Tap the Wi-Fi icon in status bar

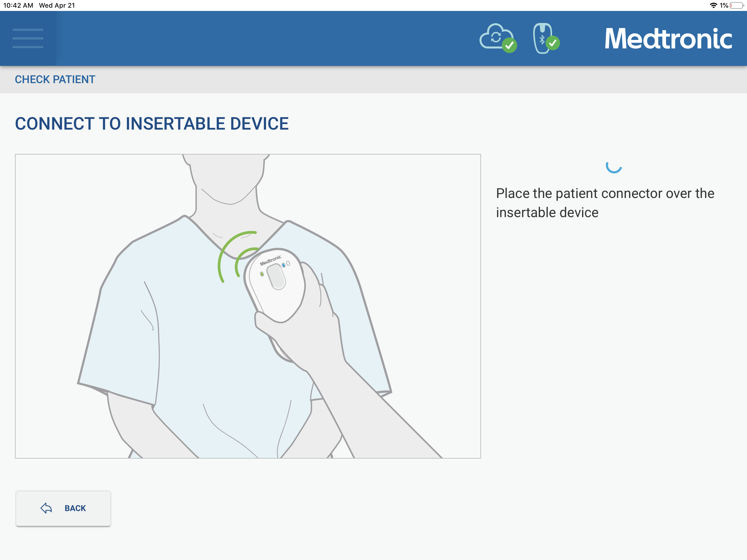point(713,5)
